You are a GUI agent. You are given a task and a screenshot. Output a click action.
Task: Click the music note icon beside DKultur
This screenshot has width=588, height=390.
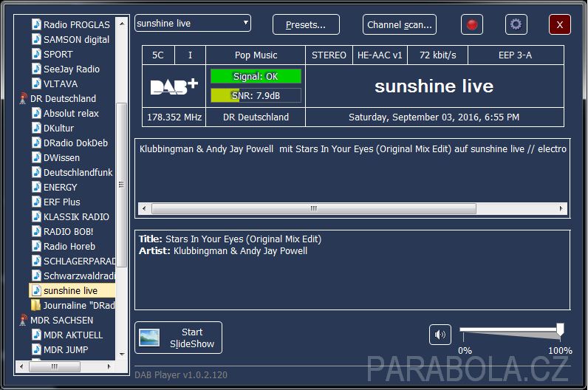tap(36, 129)
